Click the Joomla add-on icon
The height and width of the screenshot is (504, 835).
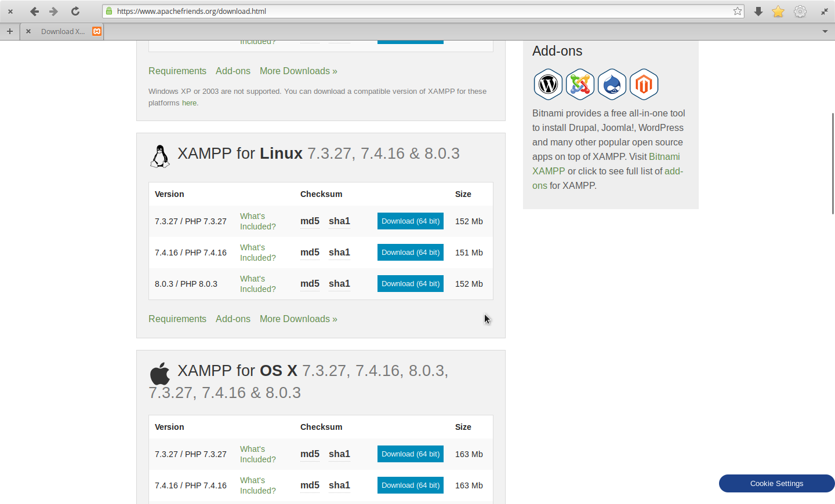click(x=580, y=85)
